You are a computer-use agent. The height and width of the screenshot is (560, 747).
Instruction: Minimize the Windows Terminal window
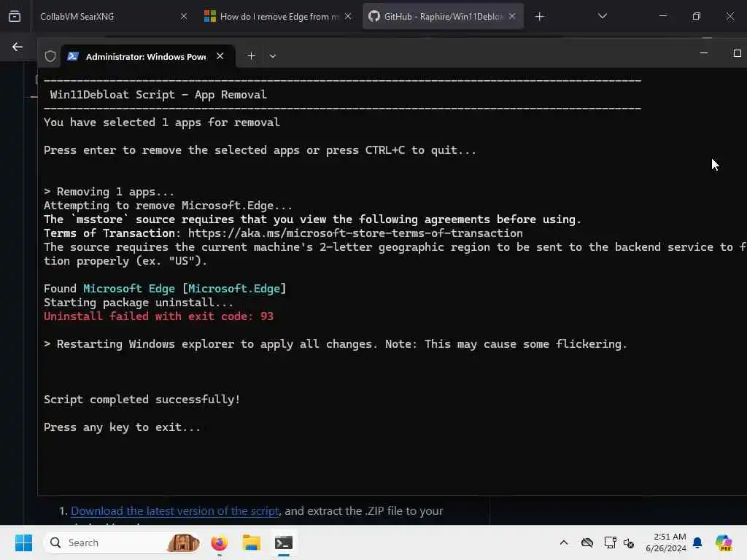click(704, 53)
